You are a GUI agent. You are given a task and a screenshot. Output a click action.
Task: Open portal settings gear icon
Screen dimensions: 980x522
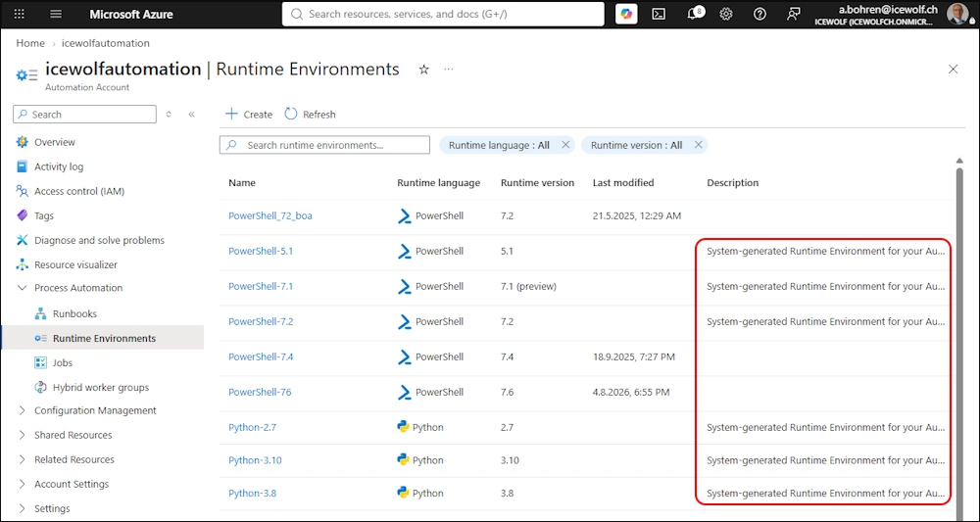(725, 14)
